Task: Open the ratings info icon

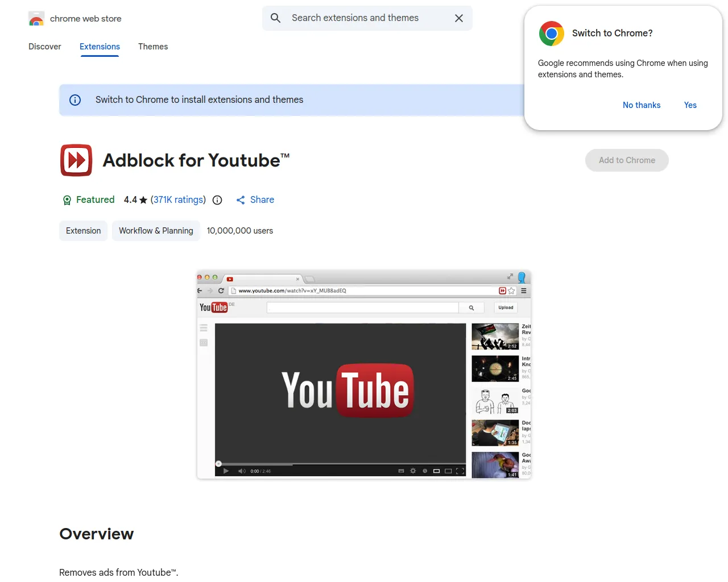Action: coord(217,200)
